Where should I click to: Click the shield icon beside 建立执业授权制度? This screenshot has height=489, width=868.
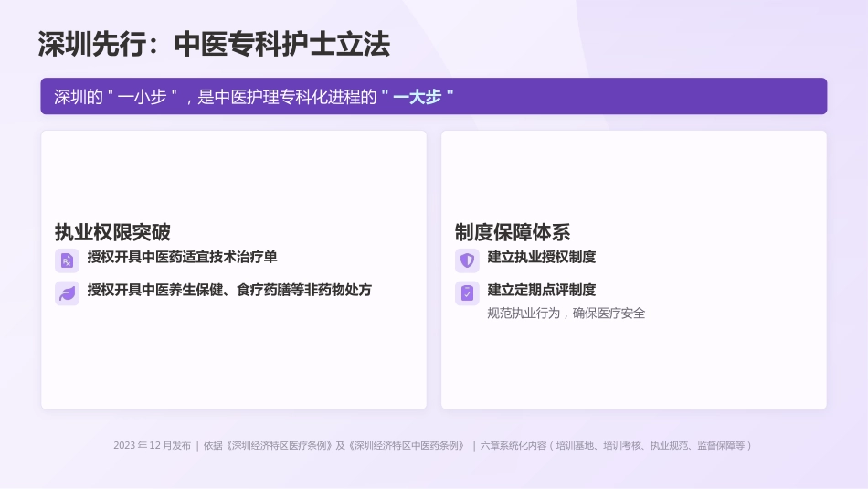pos(467,260)
